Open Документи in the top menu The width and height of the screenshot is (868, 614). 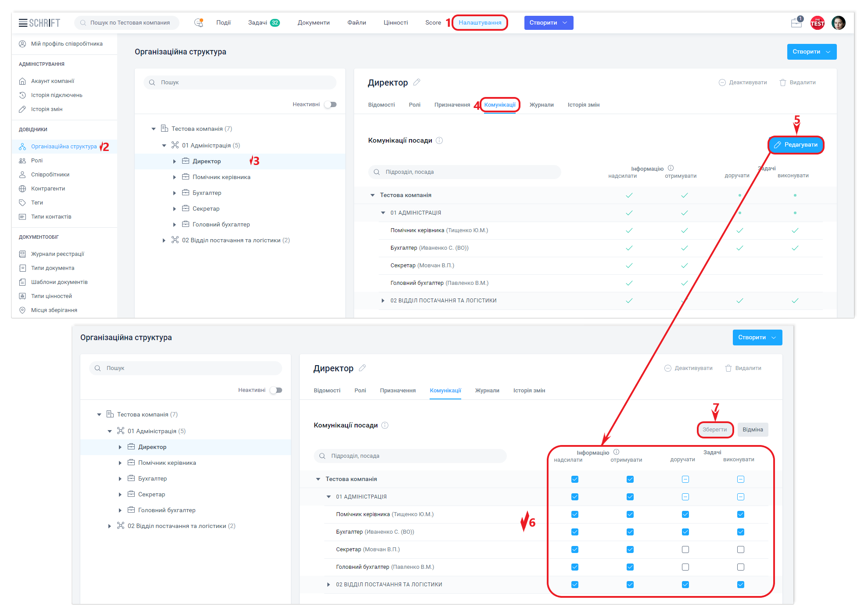coord(313,23)
